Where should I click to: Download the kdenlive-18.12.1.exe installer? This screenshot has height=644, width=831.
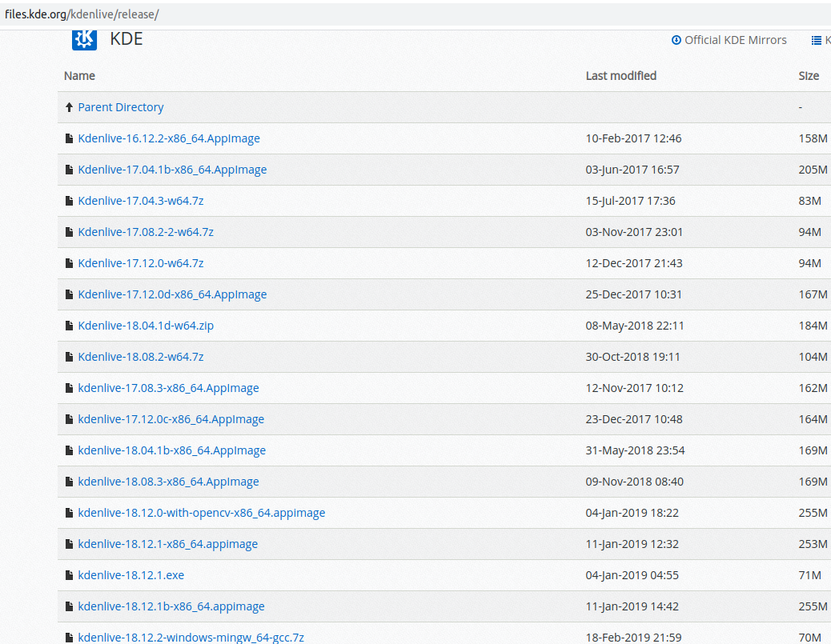(131, 576)
